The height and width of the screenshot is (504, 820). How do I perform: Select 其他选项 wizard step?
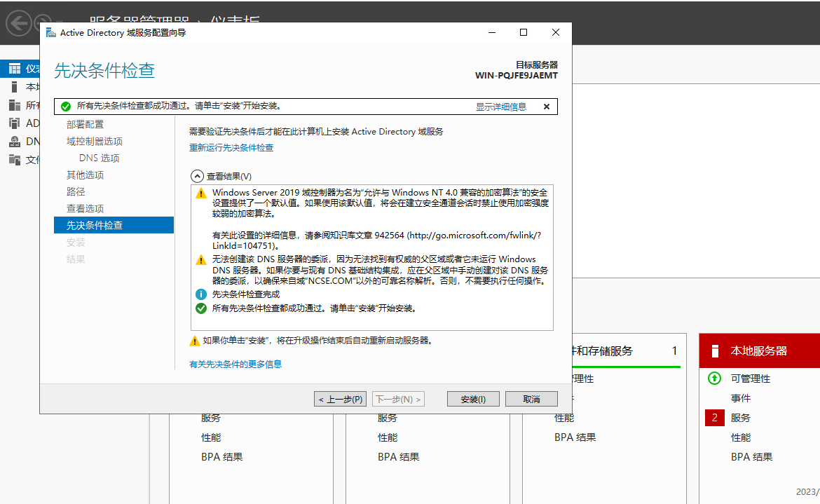pyautogui.click(x=85, y=175)
